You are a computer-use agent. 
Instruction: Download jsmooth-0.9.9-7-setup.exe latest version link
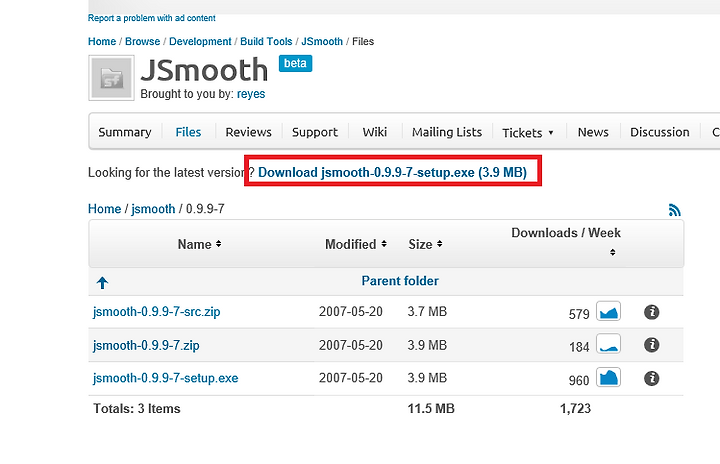(393, 172)
